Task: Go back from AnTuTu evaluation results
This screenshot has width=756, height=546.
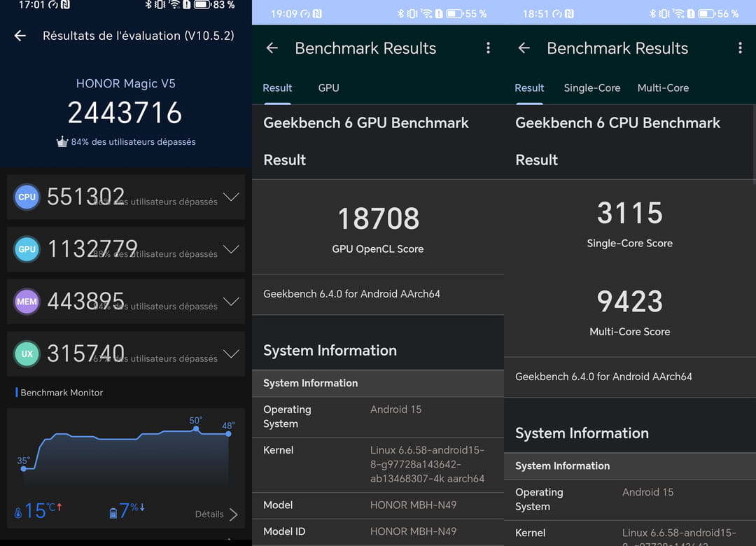Action: (20, 36)
